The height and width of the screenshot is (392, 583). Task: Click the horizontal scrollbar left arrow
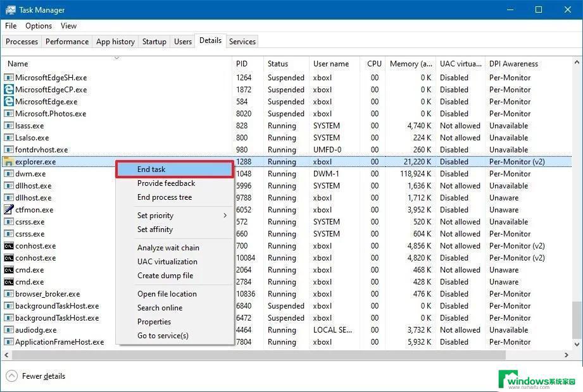[6, 355]
